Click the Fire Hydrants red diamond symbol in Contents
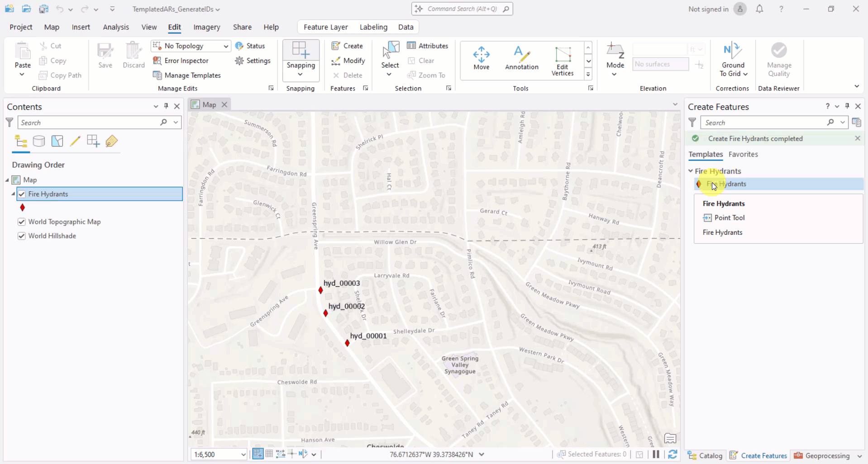 click(23, 208)
